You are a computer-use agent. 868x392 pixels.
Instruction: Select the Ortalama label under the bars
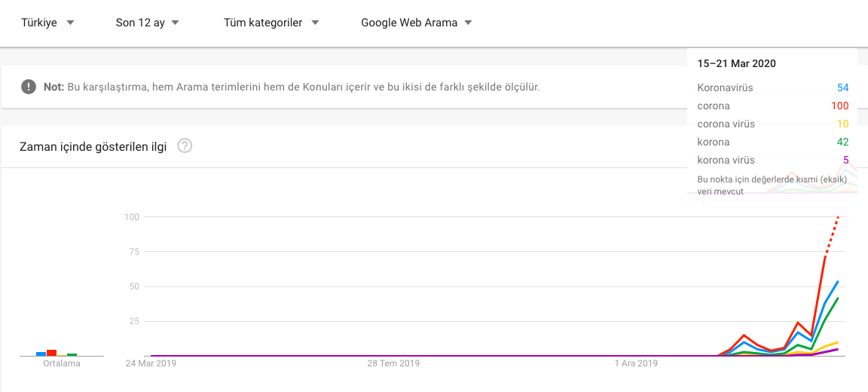click(x=62, y=364)
